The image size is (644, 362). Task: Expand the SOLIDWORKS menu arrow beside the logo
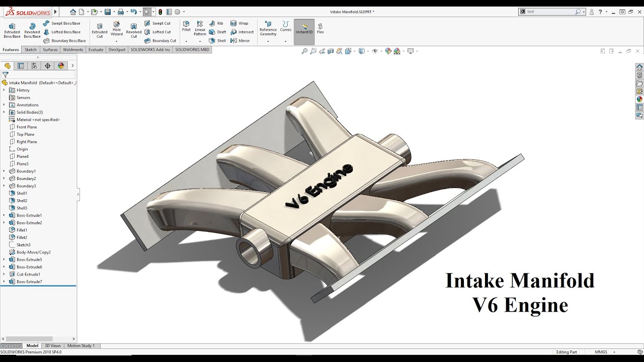pyautogui.click(x=55, y=12)
